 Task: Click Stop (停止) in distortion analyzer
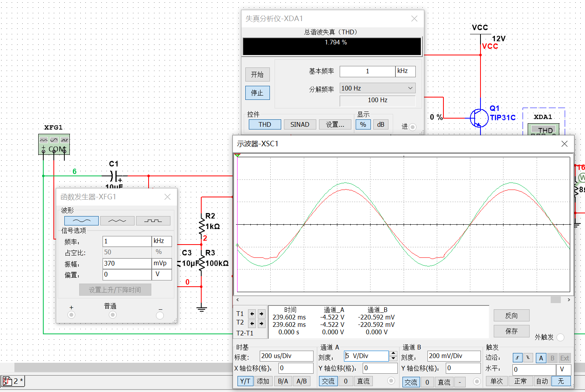[257, 93]
